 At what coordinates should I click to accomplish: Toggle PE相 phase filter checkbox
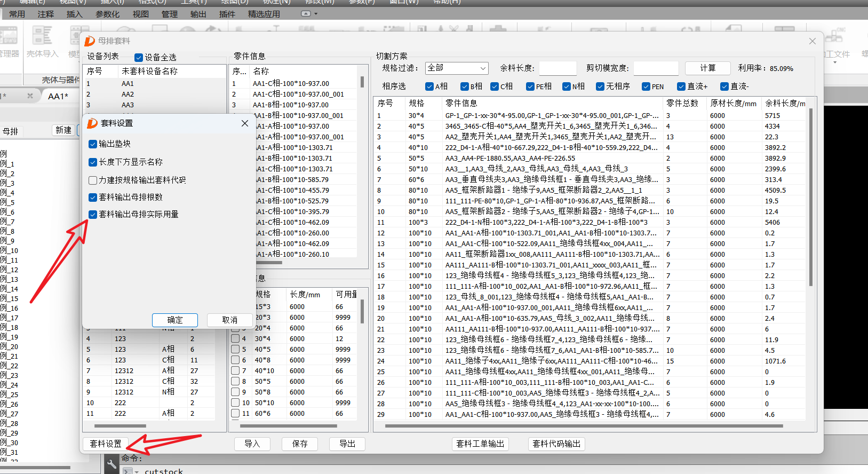tap(530, 86)
